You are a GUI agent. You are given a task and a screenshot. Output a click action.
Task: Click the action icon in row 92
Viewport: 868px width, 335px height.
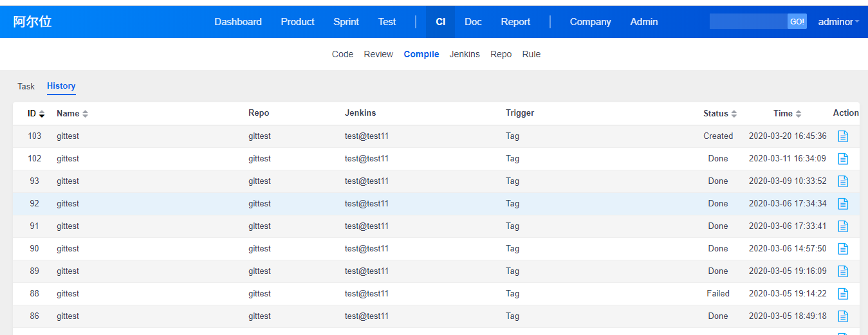coord(842,204)
